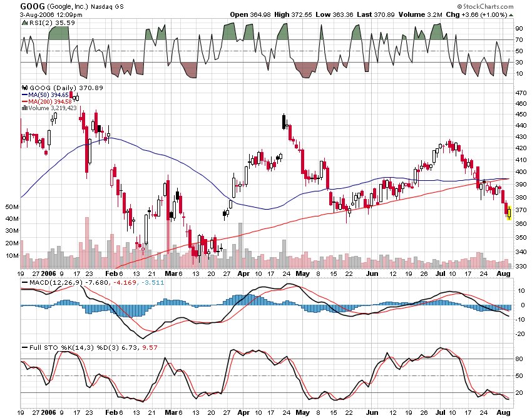Click 2006 on the stochastic panel date axis

[x=48, y=412]
